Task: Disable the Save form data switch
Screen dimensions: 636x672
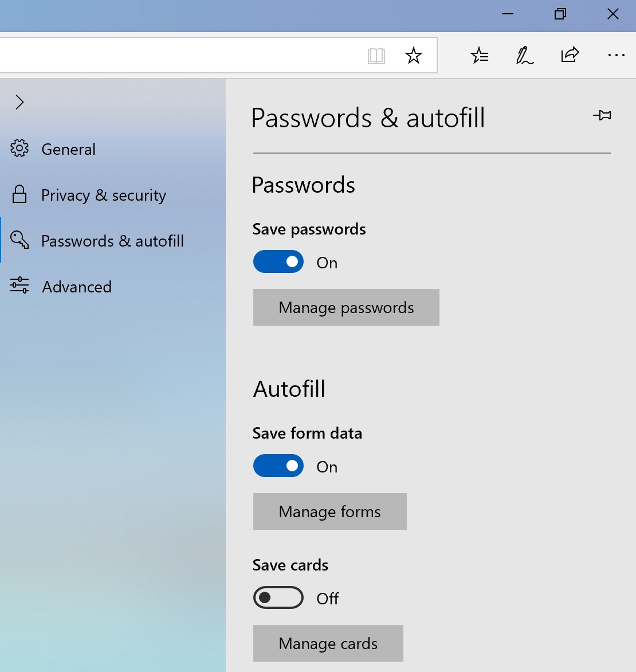Action: tap(278, 466)
